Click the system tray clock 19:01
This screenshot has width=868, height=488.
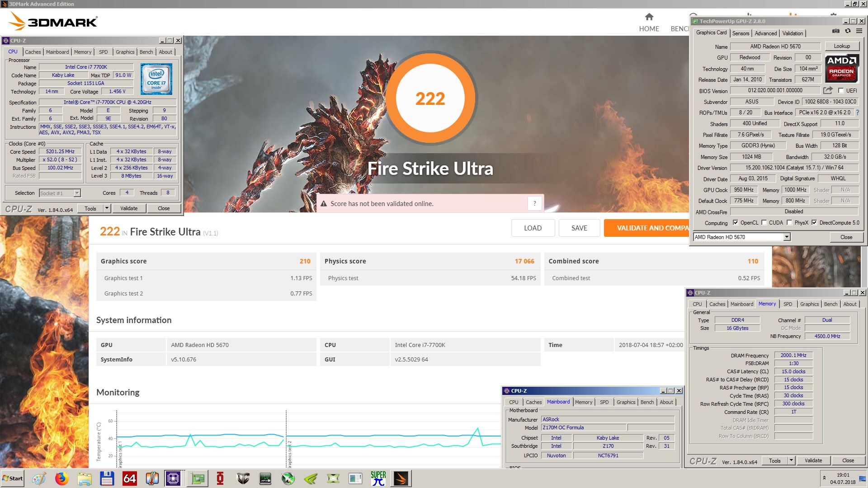click(x=843, y=475)
